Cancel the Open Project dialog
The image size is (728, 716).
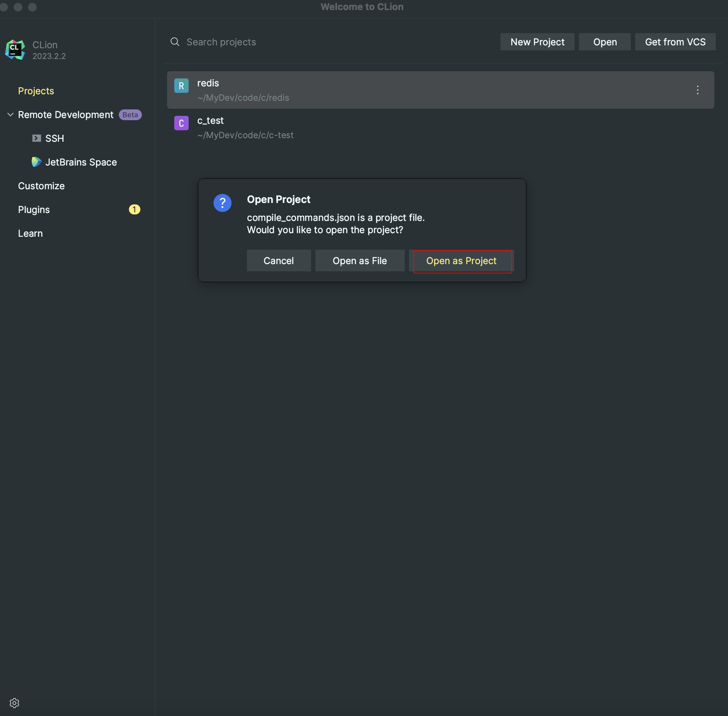pyautogui.click(x=278, y=260)
